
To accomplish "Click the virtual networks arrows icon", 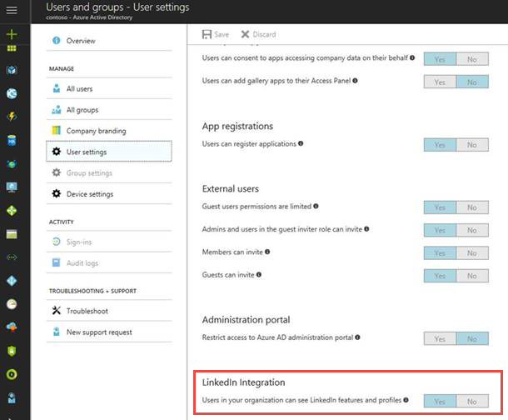I will 12,257.
